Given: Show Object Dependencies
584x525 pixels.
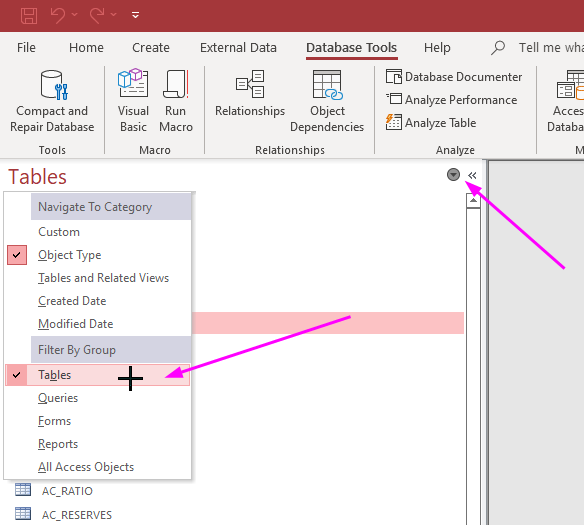Looking at the screenshot, I should pyautogui.click(x=327, y=101).
